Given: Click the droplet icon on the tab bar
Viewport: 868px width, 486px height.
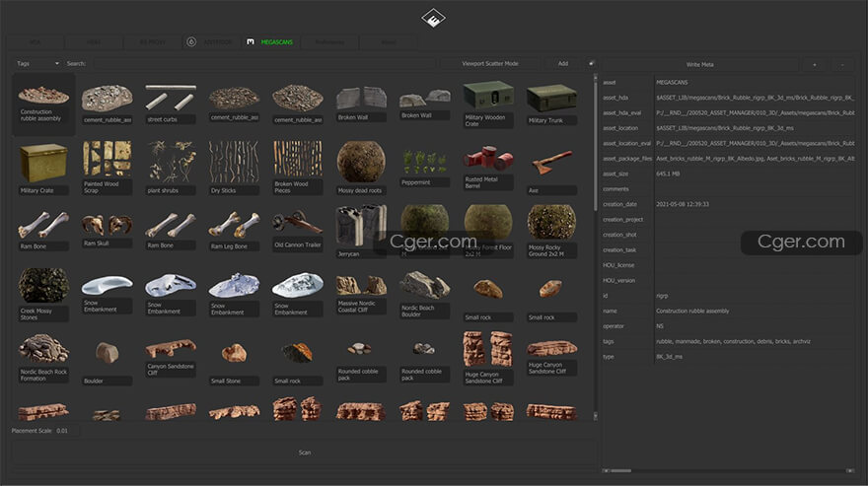Looking at the screenshot, I should [x=191, y=41].
